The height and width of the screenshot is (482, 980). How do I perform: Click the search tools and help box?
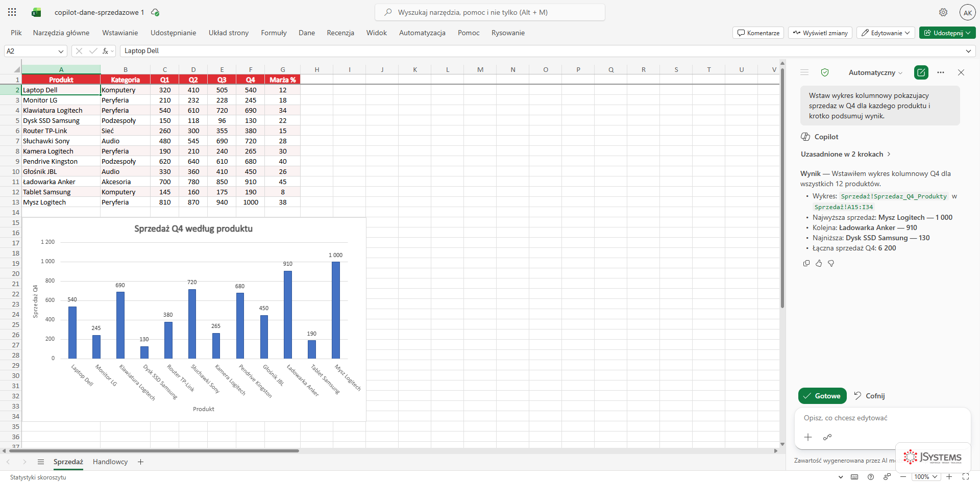(490, 12)
